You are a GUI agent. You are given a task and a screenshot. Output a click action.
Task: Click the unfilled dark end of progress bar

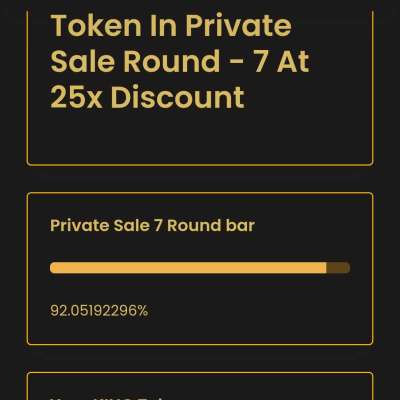(338, 268)
